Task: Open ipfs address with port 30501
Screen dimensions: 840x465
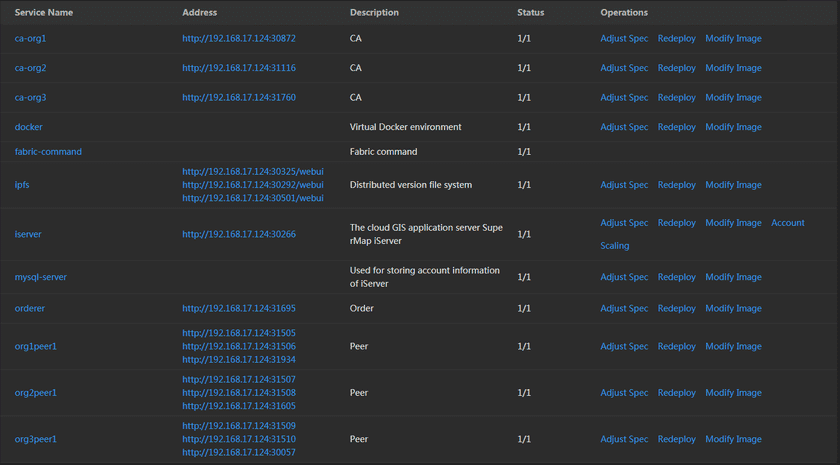Action: (252, 198)
